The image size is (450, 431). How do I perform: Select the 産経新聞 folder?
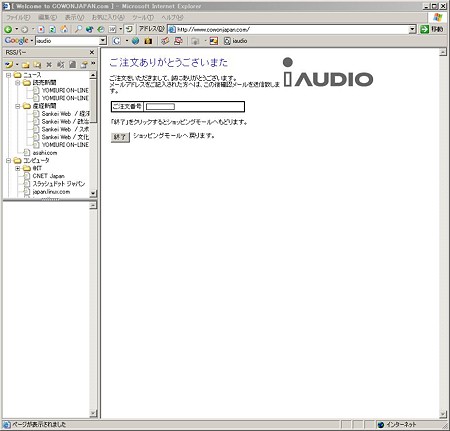44,106
